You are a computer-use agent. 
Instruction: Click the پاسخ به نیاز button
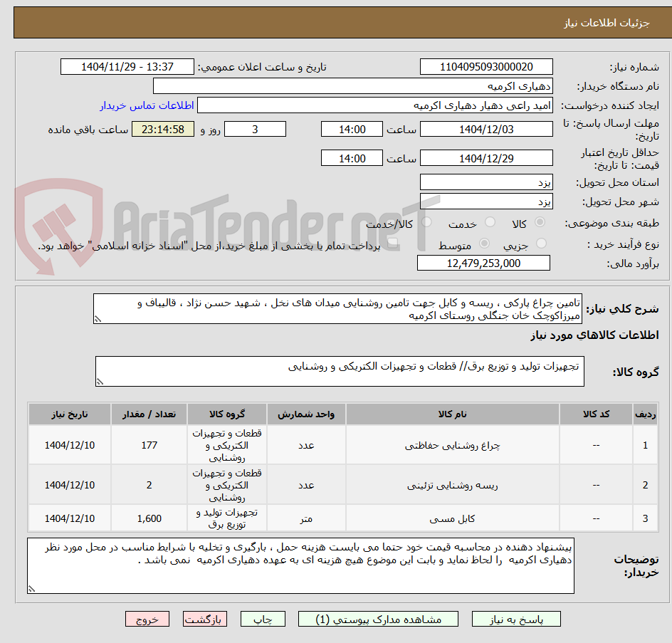coord(516,619)
